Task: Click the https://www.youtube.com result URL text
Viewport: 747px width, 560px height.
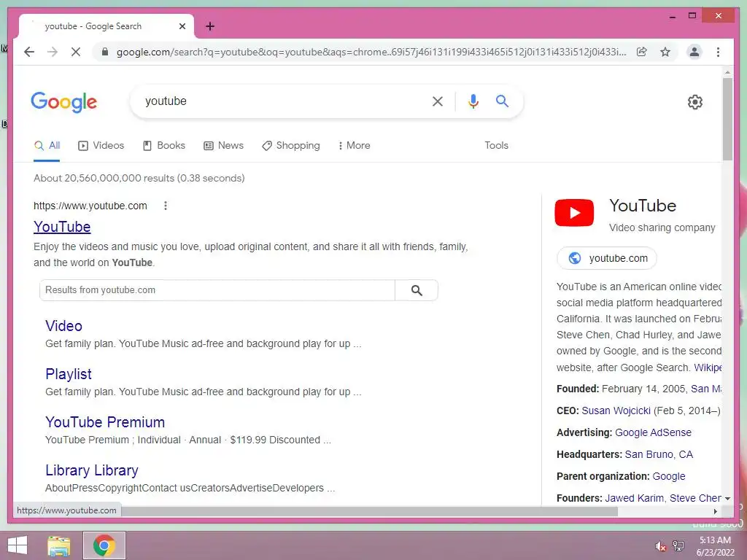Action: [x=90, y=206]
